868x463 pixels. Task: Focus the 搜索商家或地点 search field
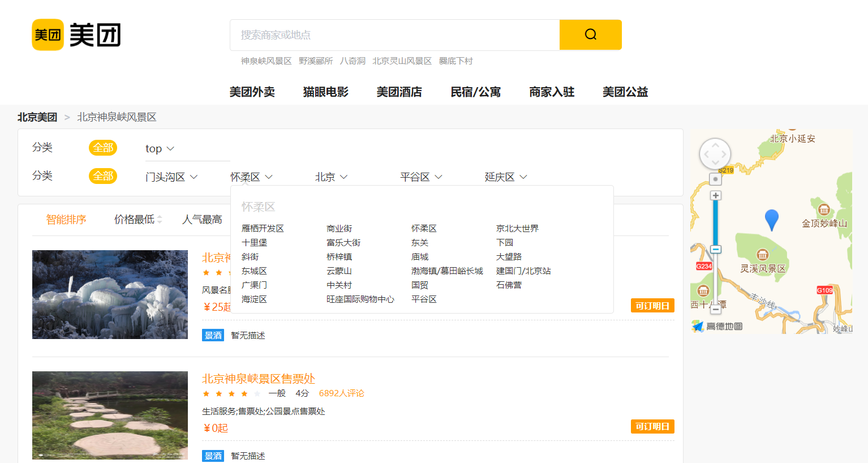395,35
